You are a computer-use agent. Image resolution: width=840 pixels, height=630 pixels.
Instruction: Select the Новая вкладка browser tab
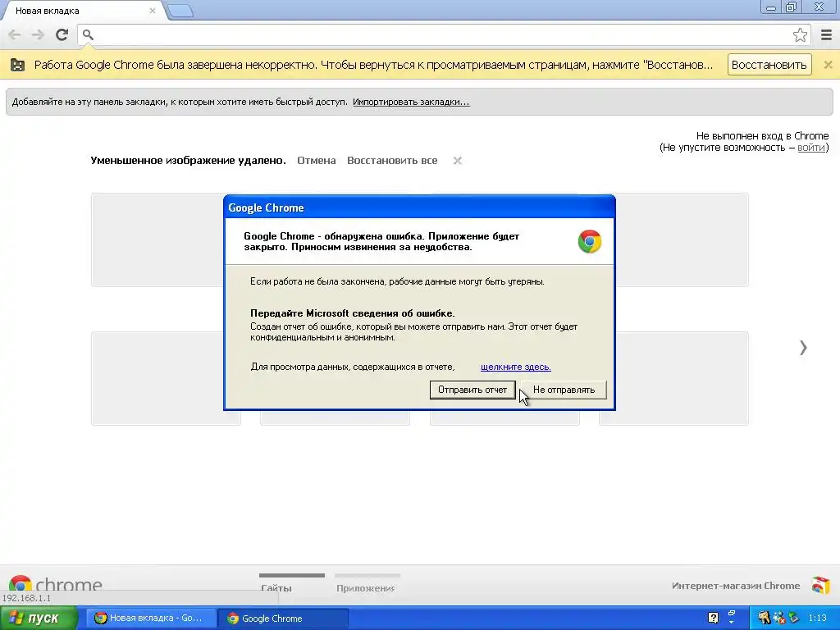pyautogui.click(x=83, y=11)
